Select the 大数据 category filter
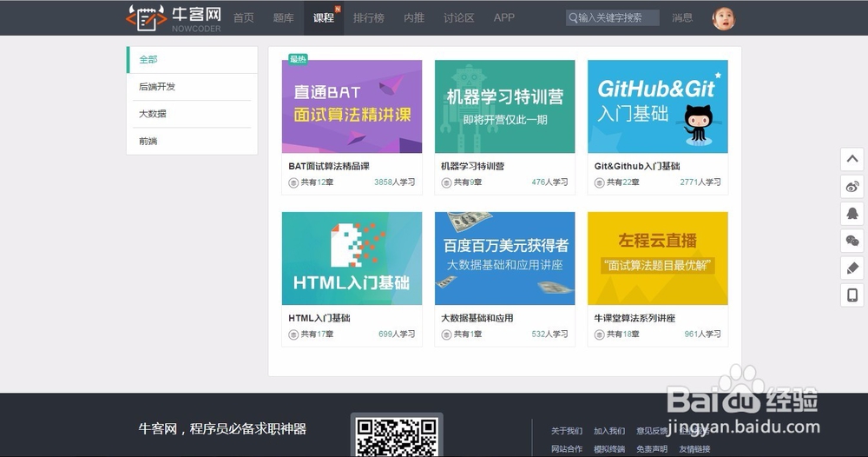Image resolution: width=868 pixels, height=457 pixels. tap(192, 114)
